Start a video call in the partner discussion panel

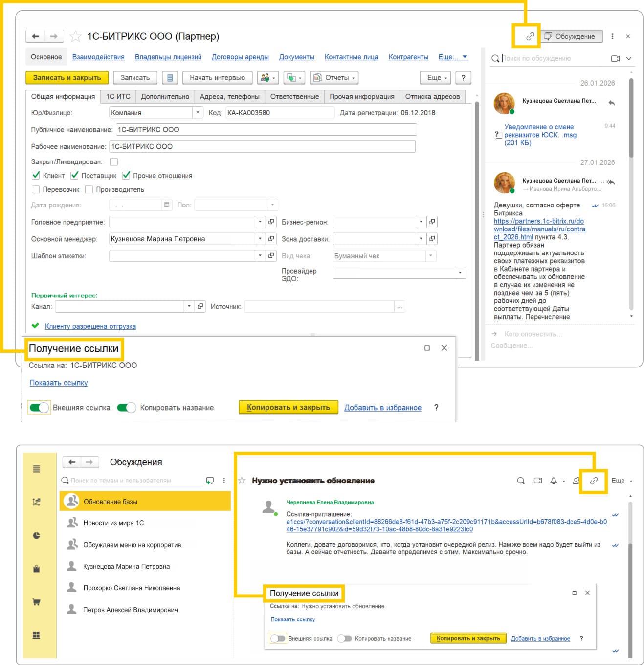(616, 58)
